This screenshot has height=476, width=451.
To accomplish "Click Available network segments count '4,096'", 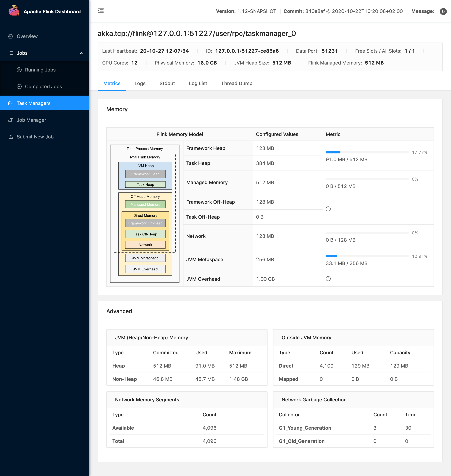I will 209,428.
